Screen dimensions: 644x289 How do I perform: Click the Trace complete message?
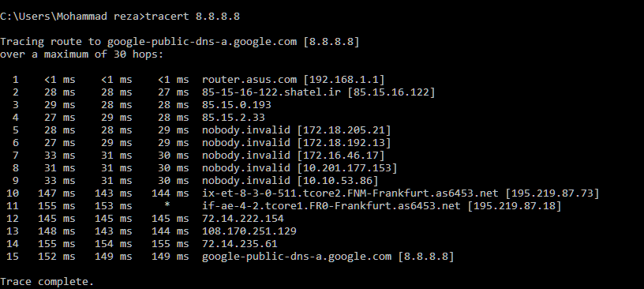(47, 282)
